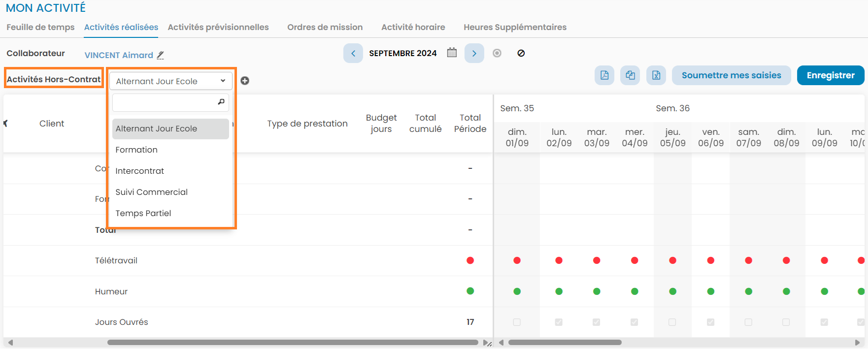This screenshot has width=868, height=349.
Task: Open the calendar picker beside SEPTEMBRE 2024
Action: coord(452,53)
